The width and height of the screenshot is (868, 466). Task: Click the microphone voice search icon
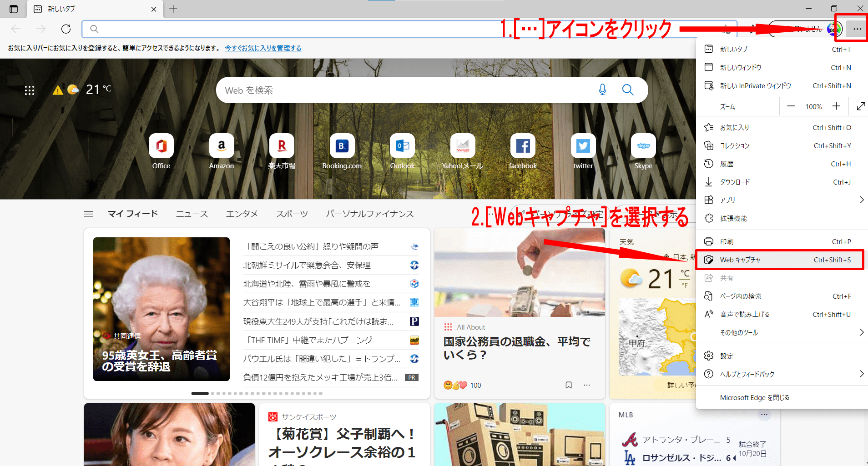(602, 90)
